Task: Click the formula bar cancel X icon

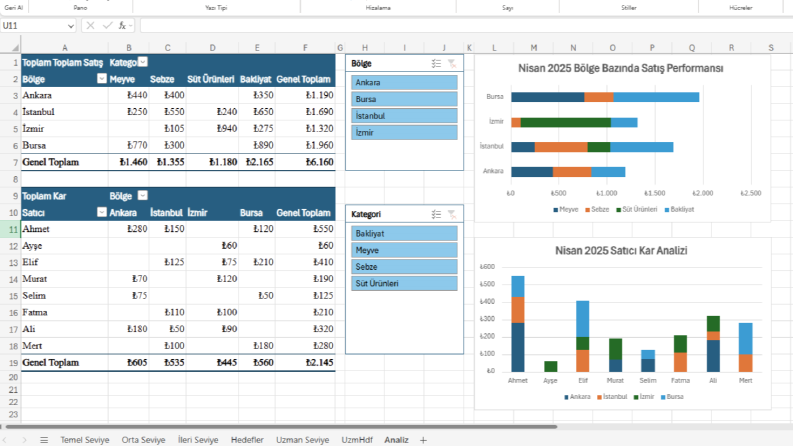Action: (x=90, y=25)
